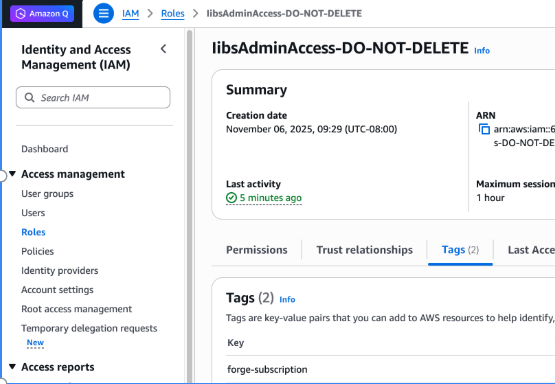Switch to the Permissions tab

tap(257, 250)
